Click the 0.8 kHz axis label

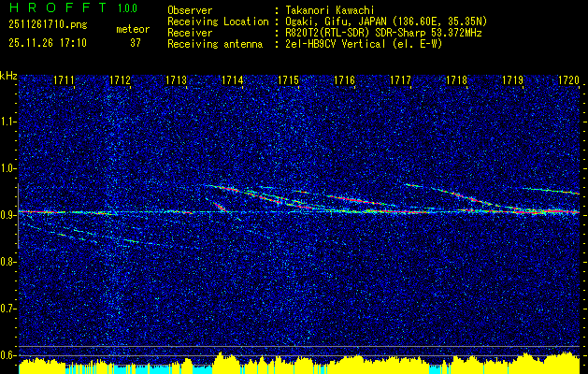click(7, 262)
